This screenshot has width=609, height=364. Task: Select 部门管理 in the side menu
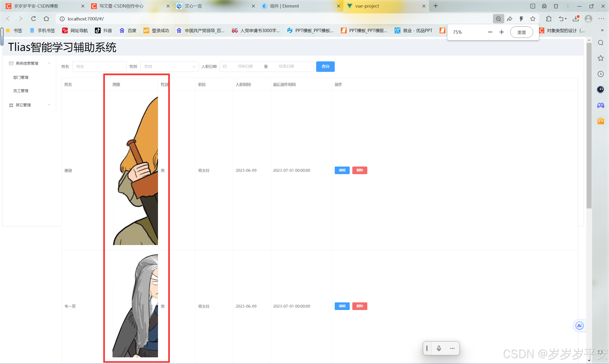point(21,78)
